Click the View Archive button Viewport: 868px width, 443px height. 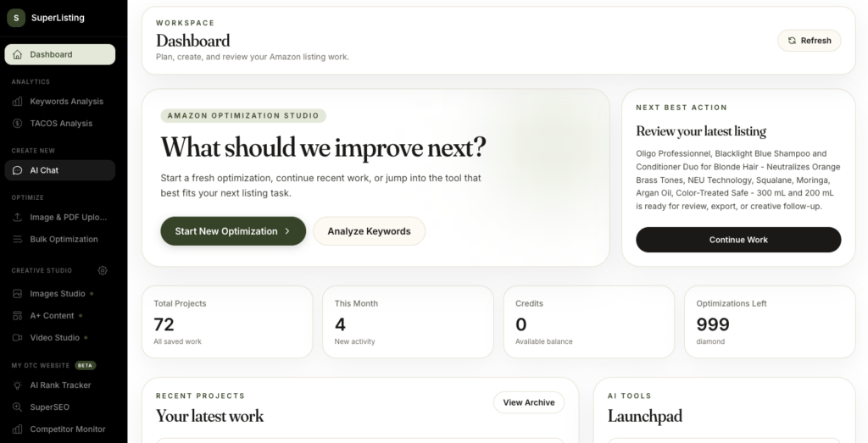(529, 402)
